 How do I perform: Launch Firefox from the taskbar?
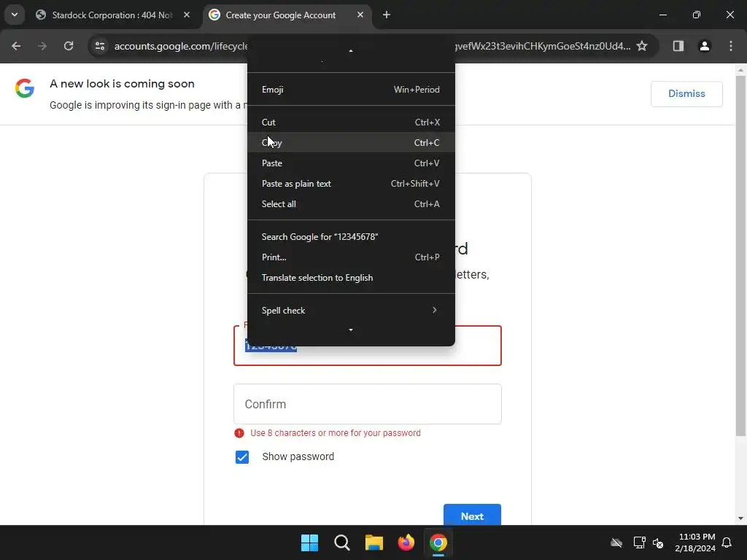tap(406, 542)
